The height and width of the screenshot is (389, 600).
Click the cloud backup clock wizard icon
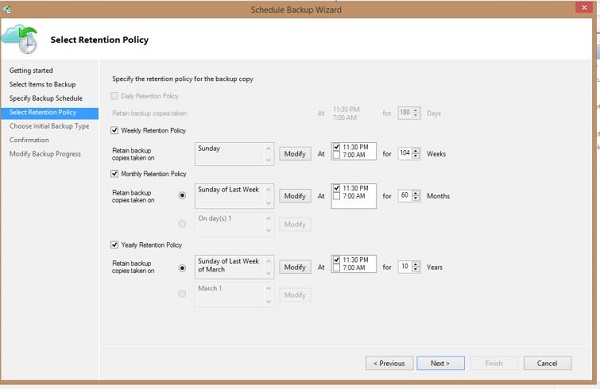pos(20,39)
